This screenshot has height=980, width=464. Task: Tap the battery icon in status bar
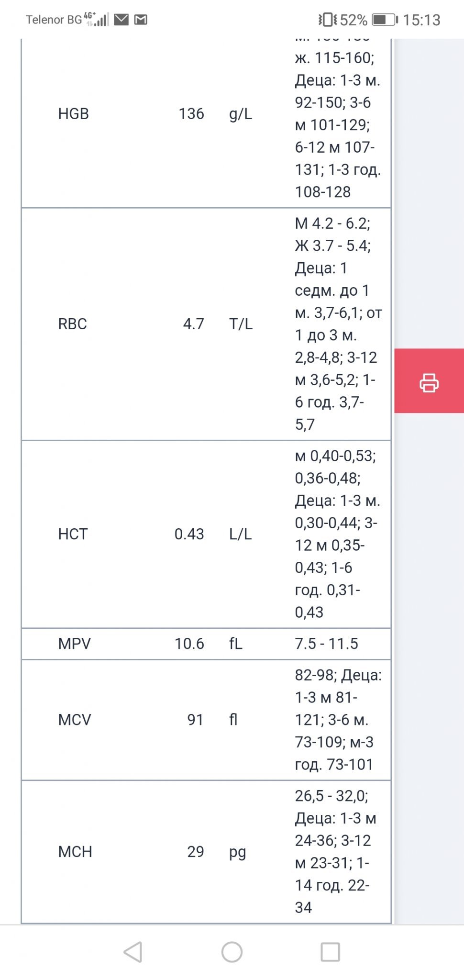pyautogui.click(x=385, y=20)
